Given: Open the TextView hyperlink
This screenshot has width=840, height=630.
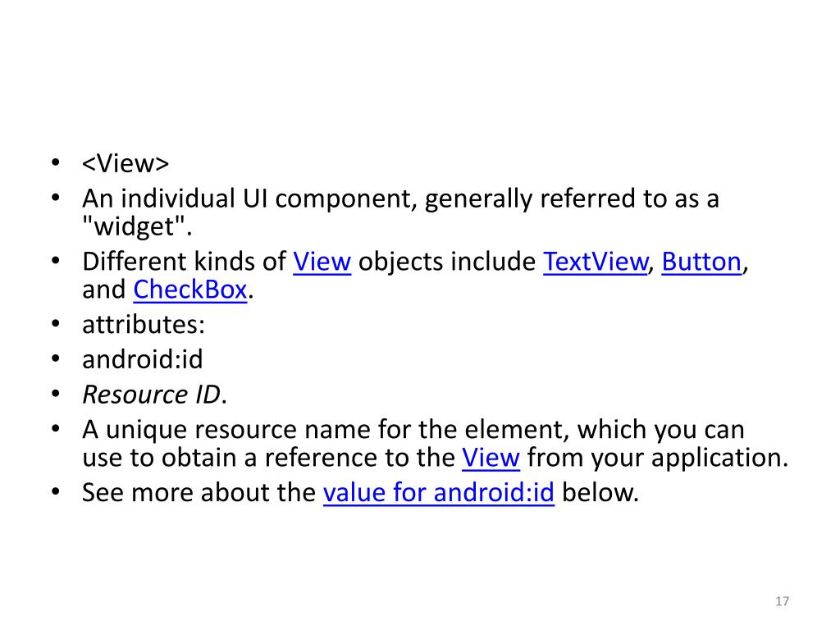Looking at the screenshot, I should [596, 262].
